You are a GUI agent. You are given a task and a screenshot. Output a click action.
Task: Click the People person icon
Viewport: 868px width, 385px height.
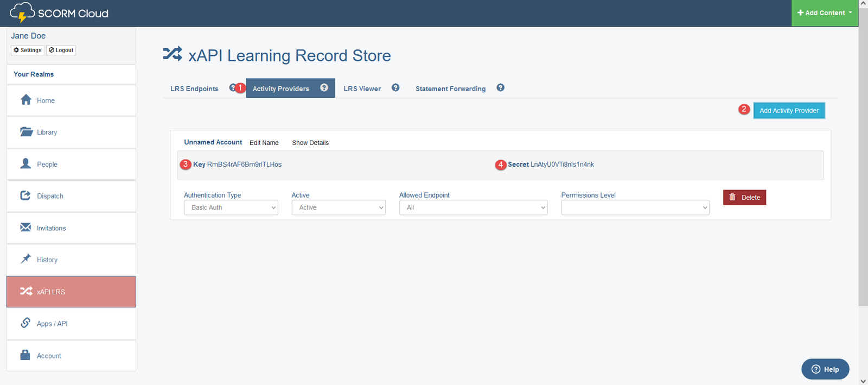click(x=25, y=163)
